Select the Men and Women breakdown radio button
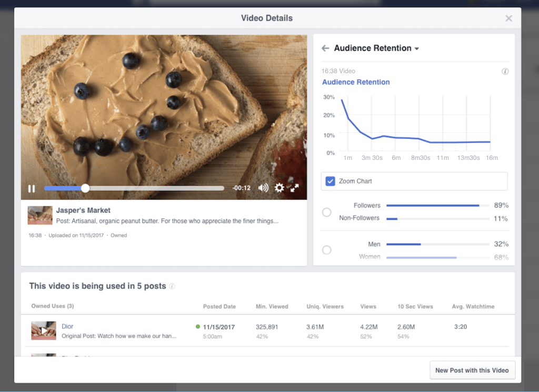539x392 pixels. click(x=326, y=250)
